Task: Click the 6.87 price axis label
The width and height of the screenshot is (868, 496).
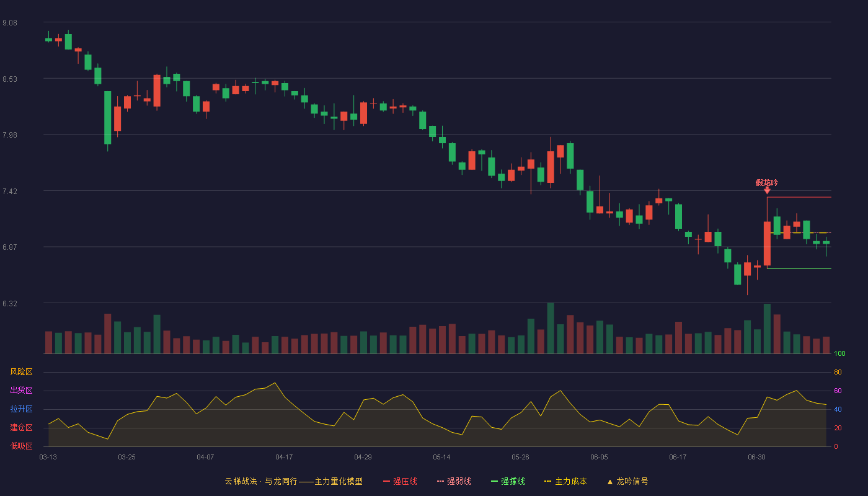Action: click(10, 247)
